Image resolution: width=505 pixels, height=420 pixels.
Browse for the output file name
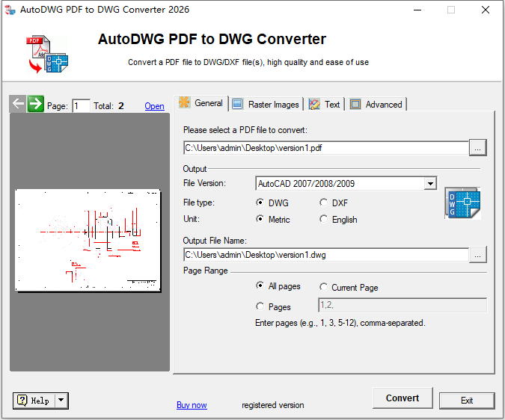point(477,255)
